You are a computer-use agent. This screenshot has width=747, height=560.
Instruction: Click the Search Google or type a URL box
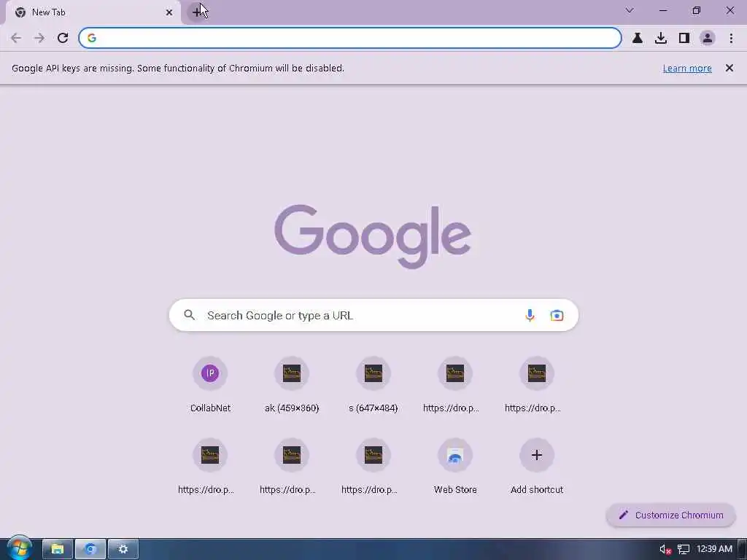click(x=374, y=315)
